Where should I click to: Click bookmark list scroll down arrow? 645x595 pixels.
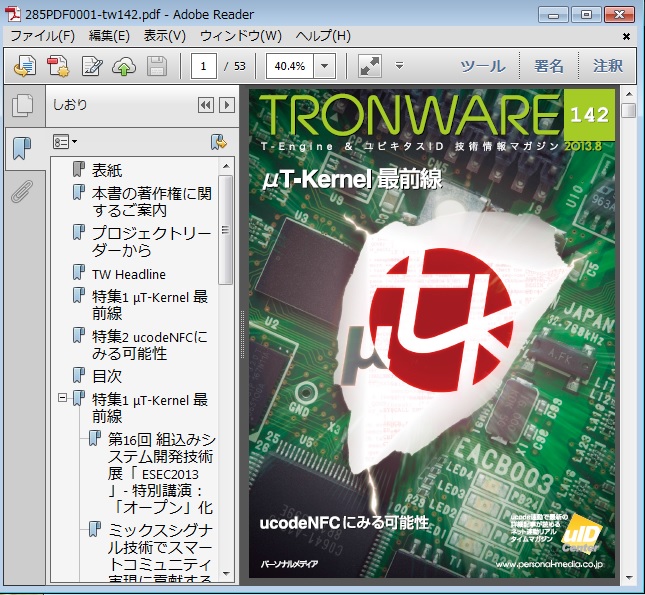point(226,574)
